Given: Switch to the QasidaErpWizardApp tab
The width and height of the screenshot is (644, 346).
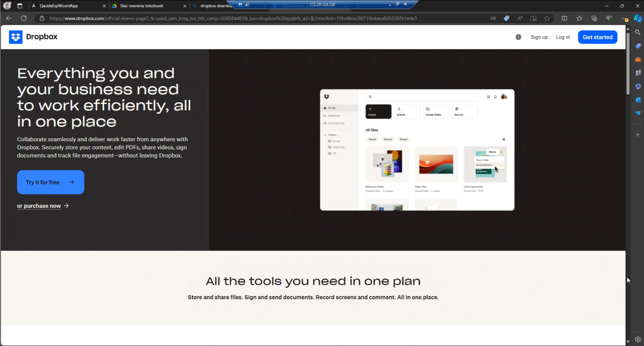Looking at the screenshot, I should point(59,6).
